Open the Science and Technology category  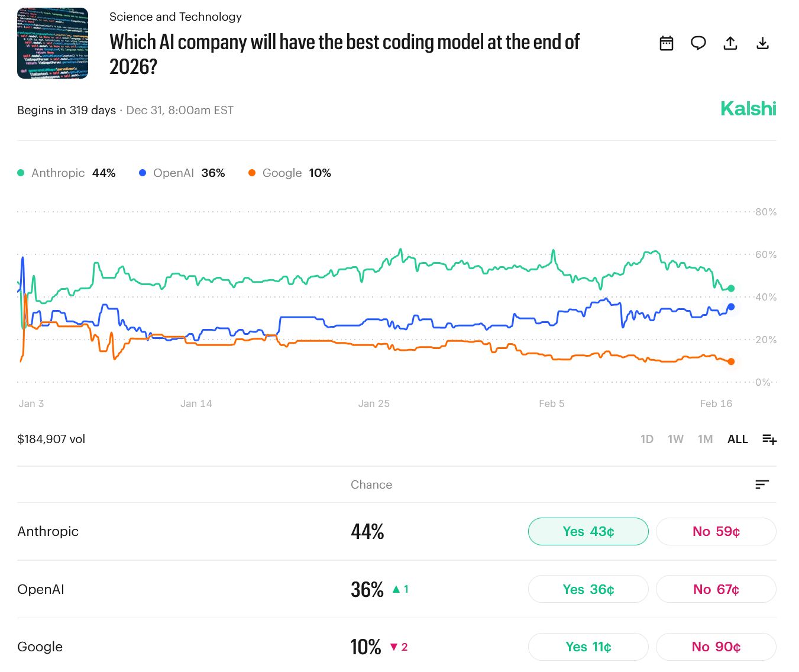coord(176,17)
